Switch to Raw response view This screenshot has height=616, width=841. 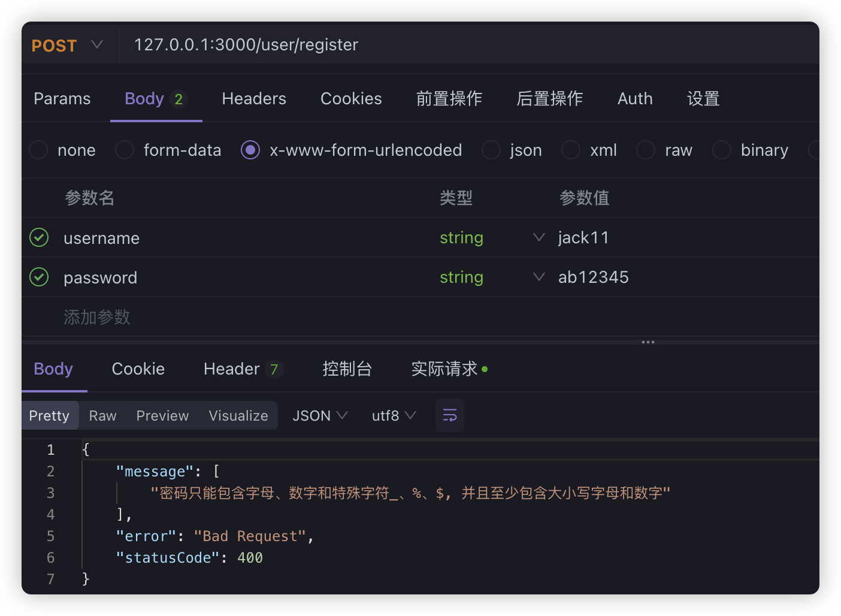pyautogui.click(x=102, y=415)
